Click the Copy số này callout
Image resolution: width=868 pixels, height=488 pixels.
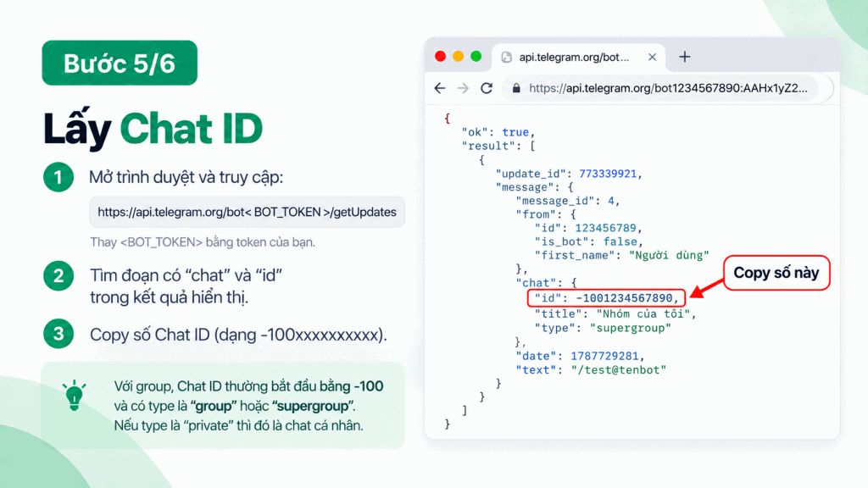click(776, 273)
